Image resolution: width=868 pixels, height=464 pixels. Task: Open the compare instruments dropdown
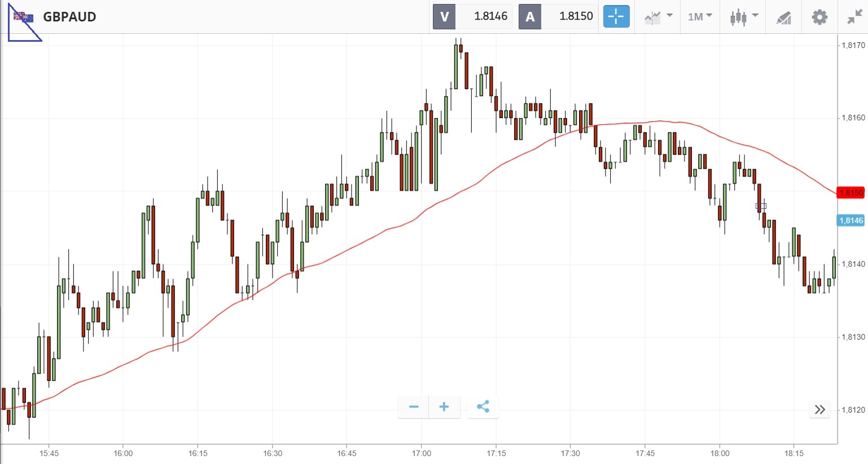pyautogui.click(x=658, y=17)
